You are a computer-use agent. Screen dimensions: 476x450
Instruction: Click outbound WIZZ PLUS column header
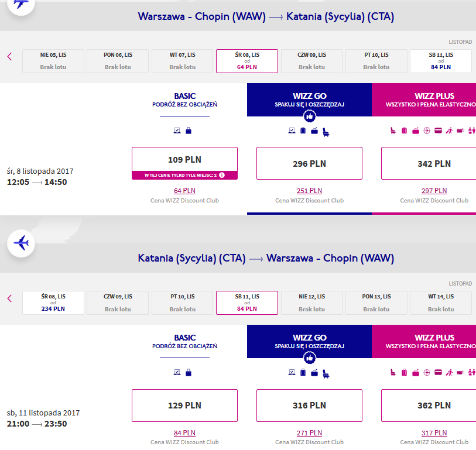[x=424, y=100]
